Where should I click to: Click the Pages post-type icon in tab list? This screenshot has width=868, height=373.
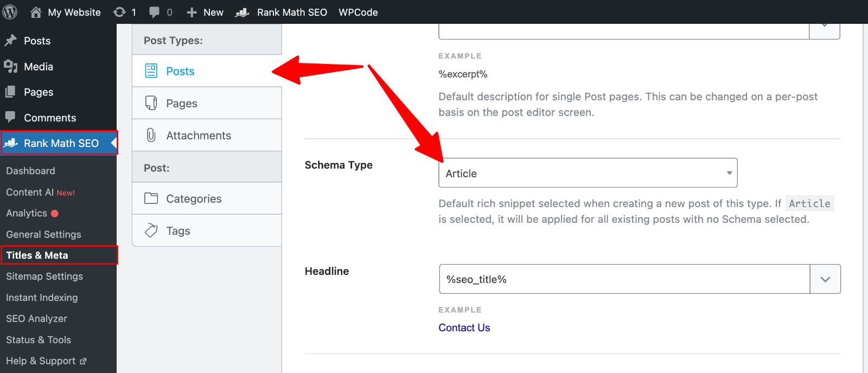point(151,103)
